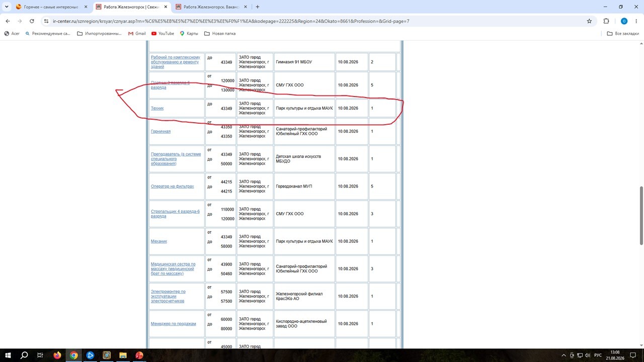Open the taskbar clock and date
The height and width of the screenshot is (362, 644).
[x=615, y=355]
